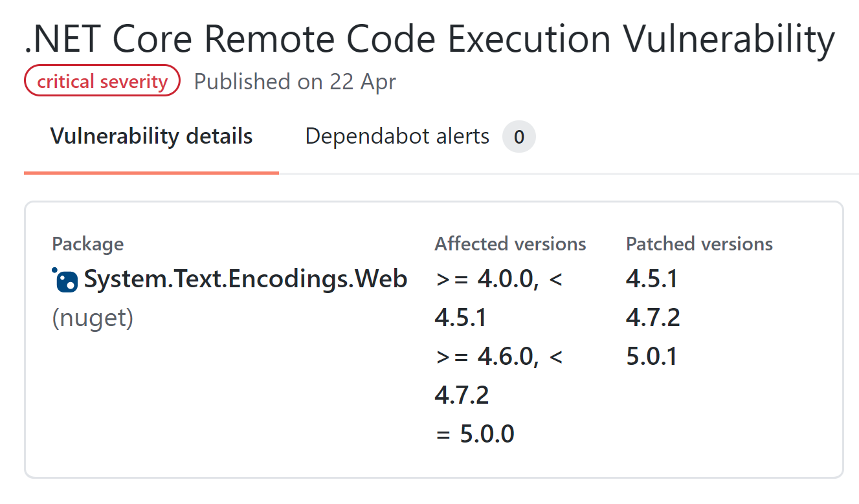Select patched version 5.0.1

pos(652,356)
